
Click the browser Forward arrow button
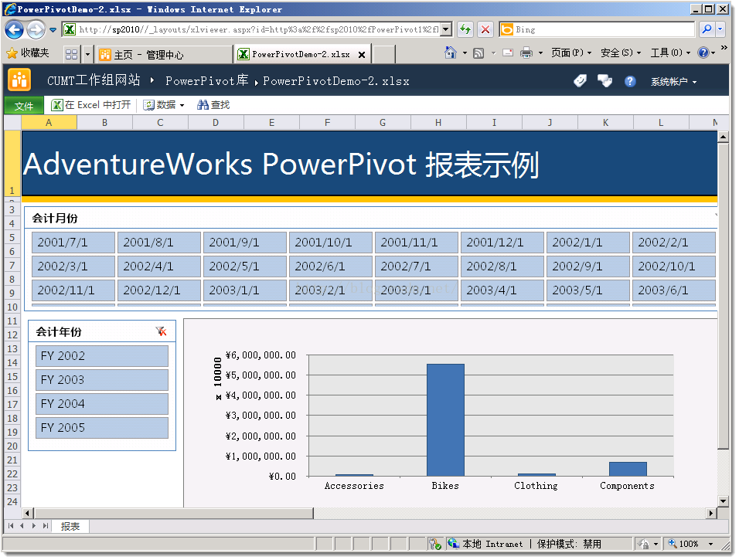36,29
